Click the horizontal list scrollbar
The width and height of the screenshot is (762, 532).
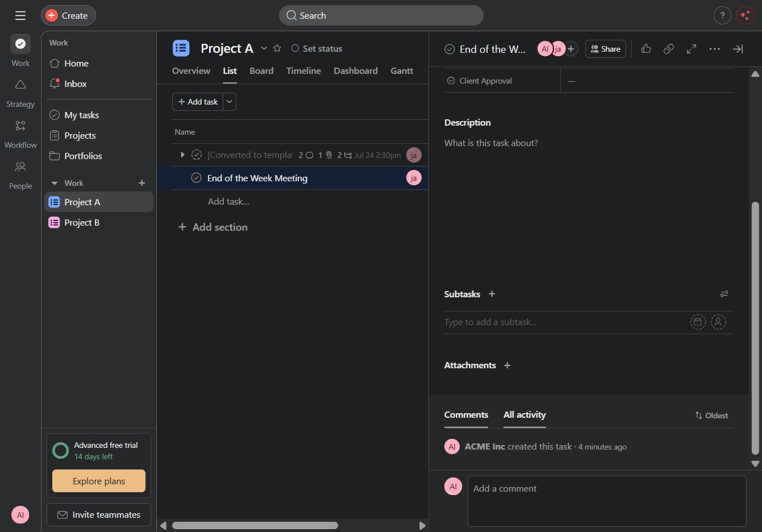(x=255, y=526)
